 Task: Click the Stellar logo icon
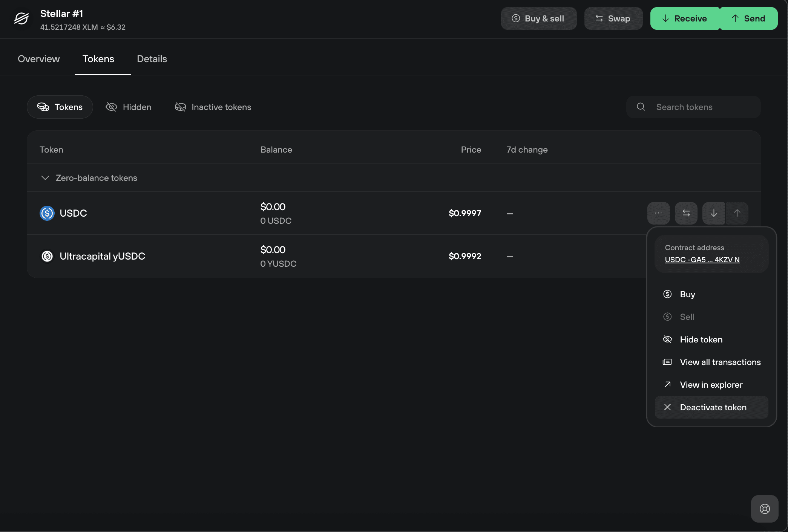(x=21, y=18)
